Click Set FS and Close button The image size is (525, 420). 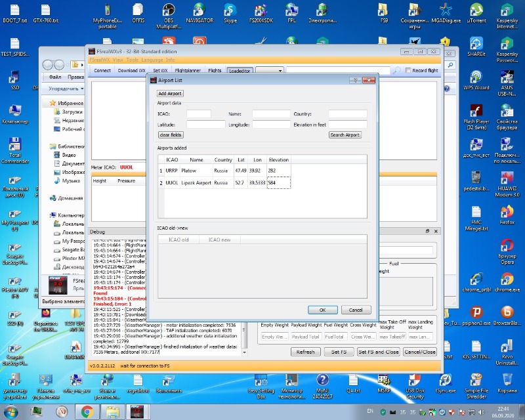(379, 352)
